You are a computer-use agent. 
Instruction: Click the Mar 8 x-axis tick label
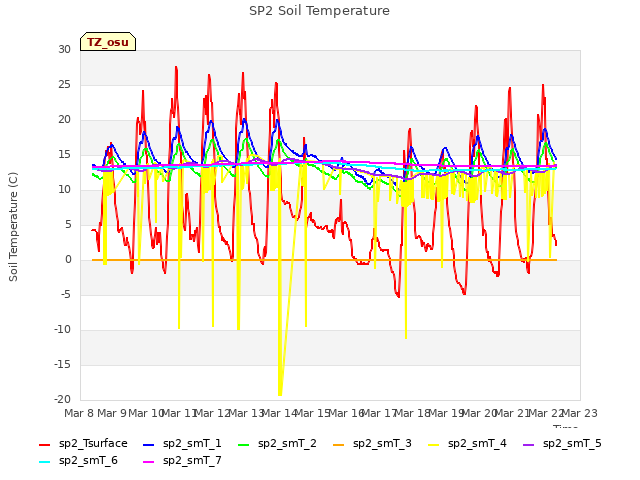tap(79, 413)
